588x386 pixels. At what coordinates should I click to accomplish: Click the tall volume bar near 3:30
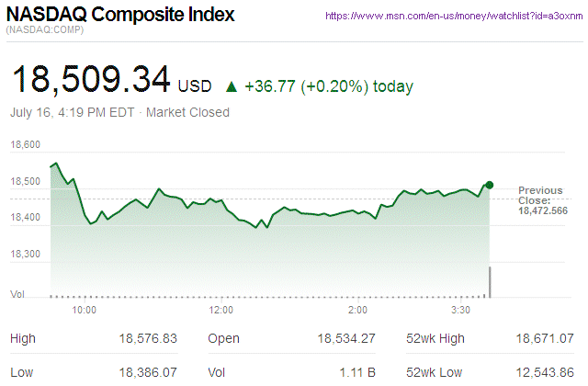point(491,281)
